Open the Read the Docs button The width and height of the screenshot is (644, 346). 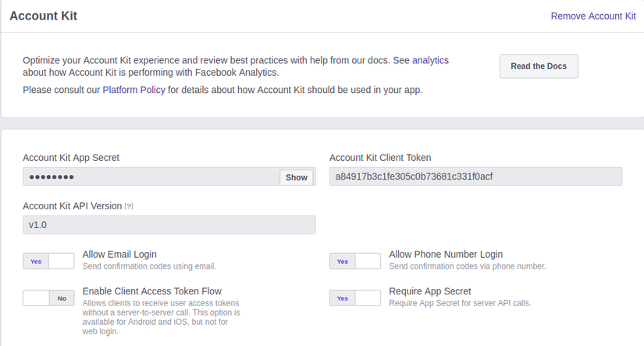pyautogui.click(x=539, y=66)
